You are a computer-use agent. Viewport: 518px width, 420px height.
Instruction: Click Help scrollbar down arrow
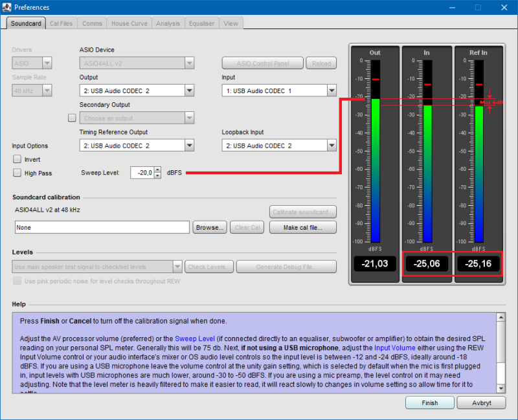click(x=501, y=389)
